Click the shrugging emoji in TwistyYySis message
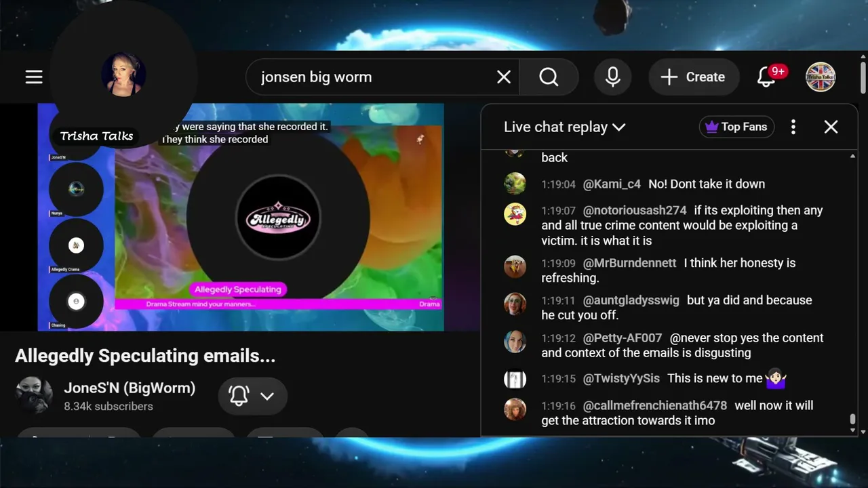Screen dimensions: 868x488 click(x=775, y=379)
